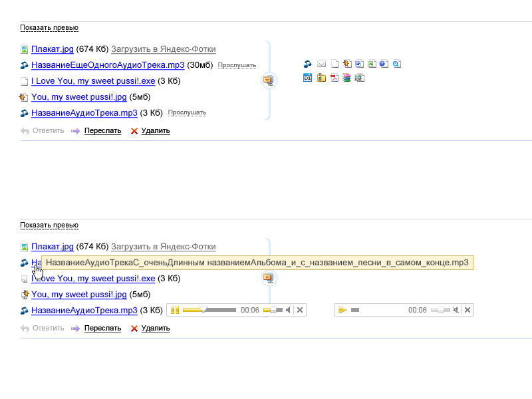Pause the playing audio track
This screenshot has width=532, height=399.
coord(175,310)
